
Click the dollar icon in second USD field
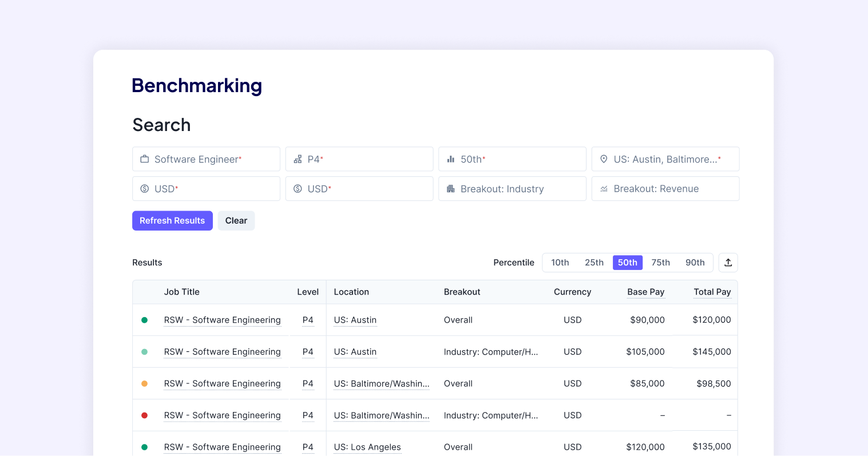298,189
